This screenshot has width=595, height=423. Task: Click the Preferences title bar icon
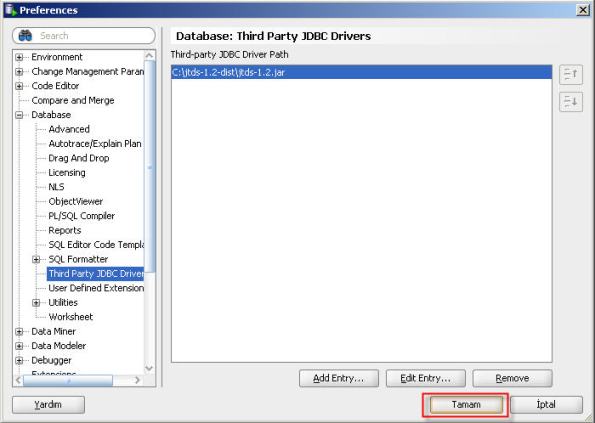pyautogui.click(x=11, y=9)
